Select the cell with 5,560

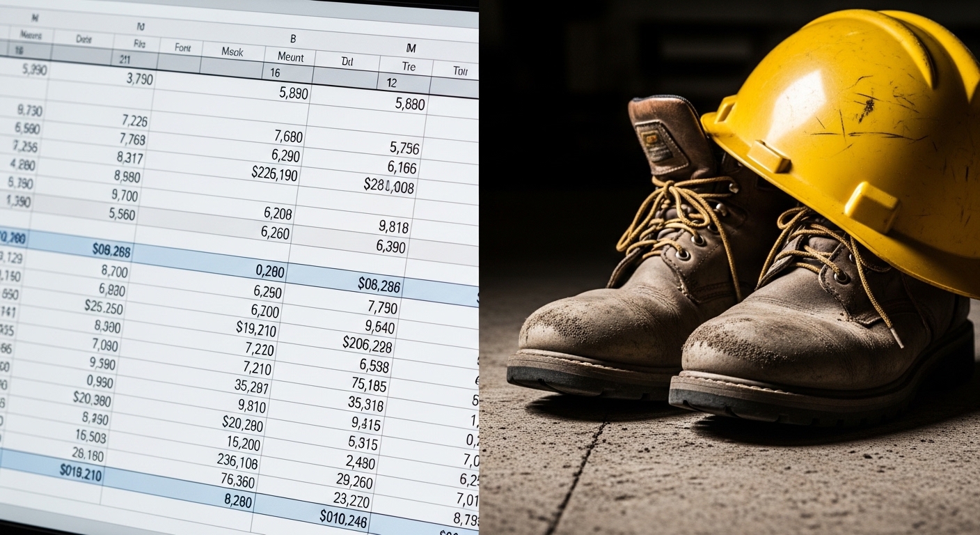[122, 215]
